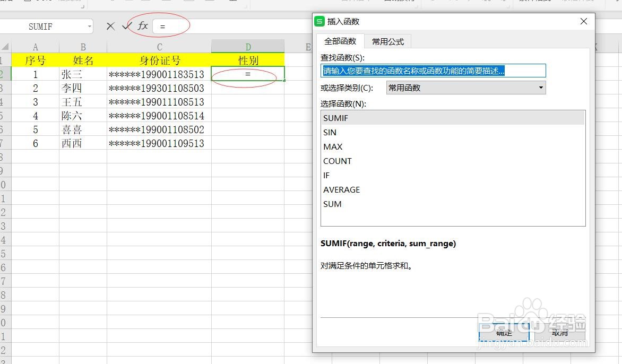Select IF in function list
This screenshot has width=622, height=364.
[x=453, y=175]
